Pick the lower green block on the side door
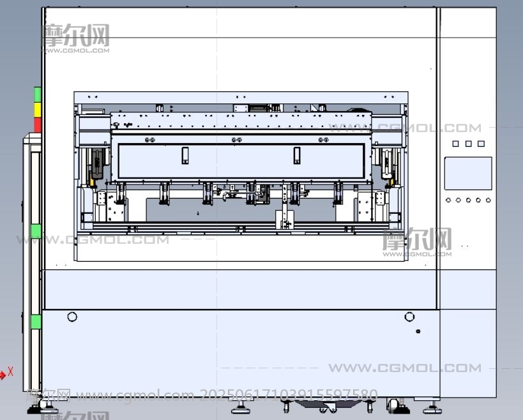 coord(36,322)
